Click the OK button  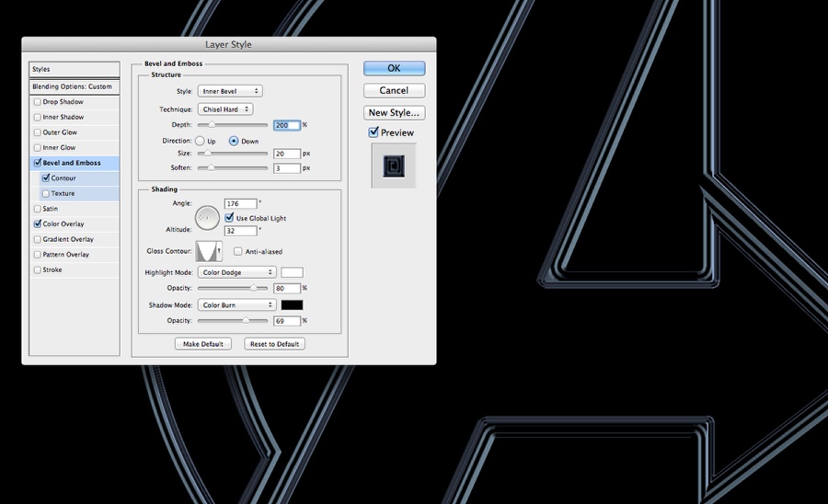[x=394, y=68]
